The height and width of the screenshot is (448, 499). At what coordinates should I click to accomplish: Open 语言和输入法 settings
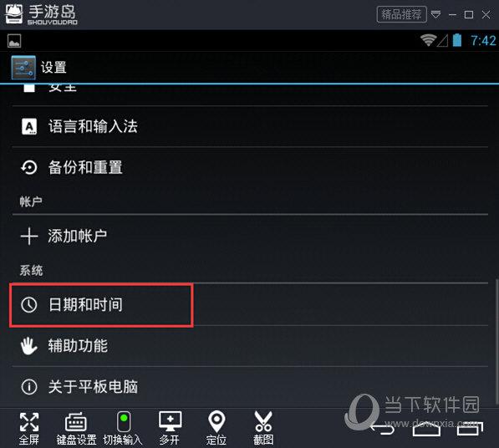(x=250, y=126)
